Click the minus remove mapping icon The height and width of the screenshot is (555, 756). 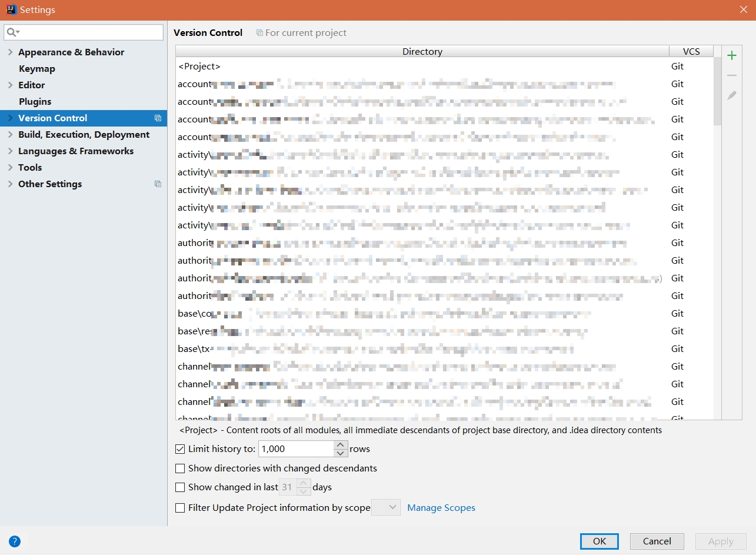click(x=731, y=75)
